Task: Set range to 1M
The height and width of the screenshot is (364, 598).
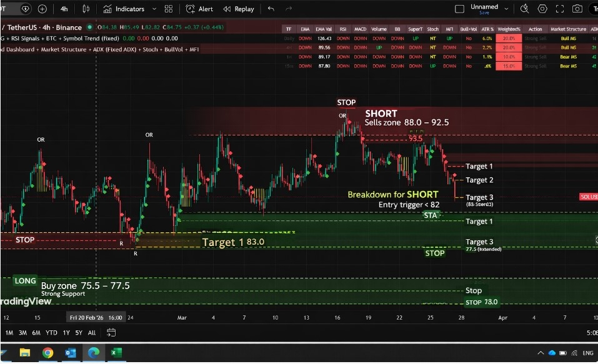Action: coord(9,333)
